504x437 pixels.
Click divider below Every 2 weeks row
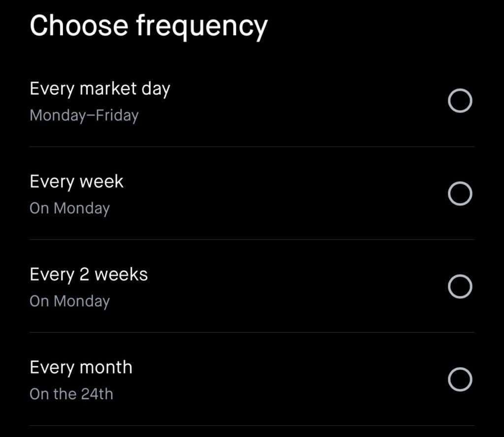point(252,333)
